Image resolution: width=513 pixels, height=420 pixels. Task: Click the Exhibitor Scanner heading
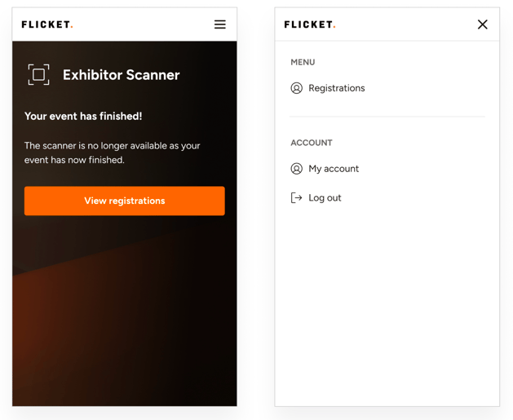121,75
